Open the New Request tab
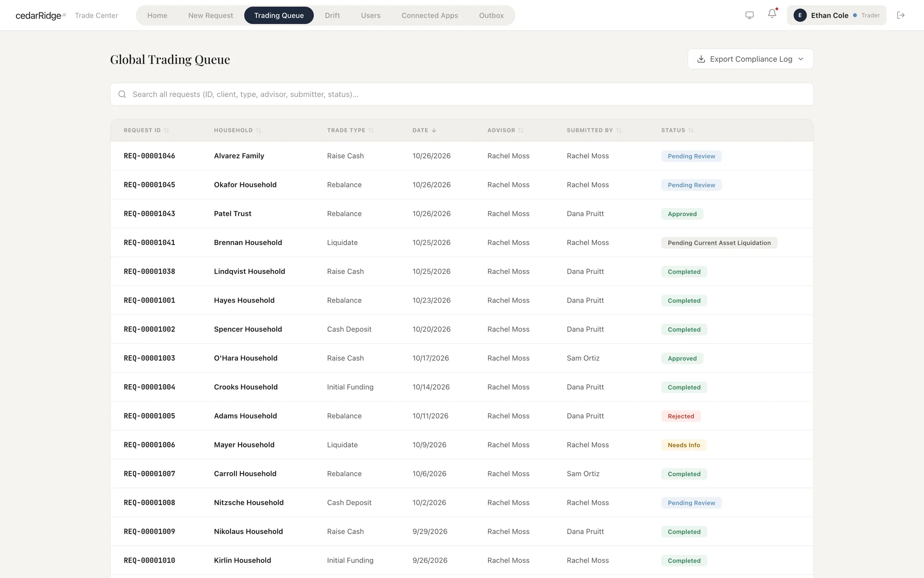The width and height of the screenshot is (924, 578). 211,15
